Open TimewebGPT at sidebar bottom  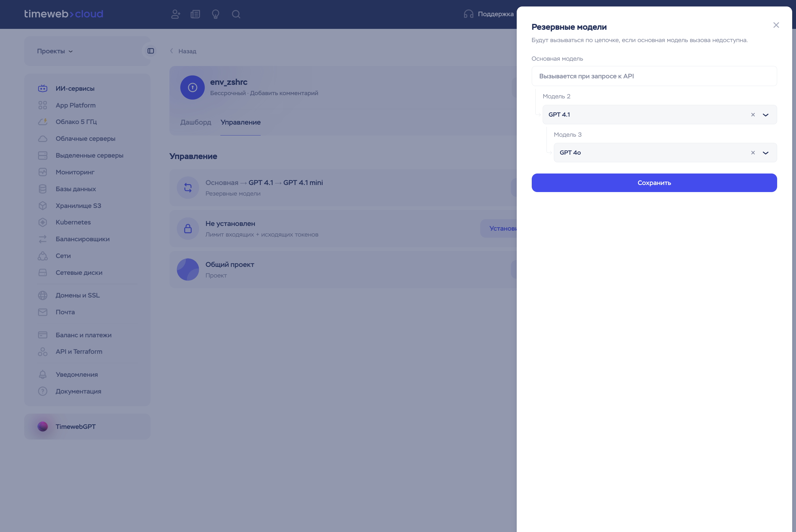tap(87, 427)
